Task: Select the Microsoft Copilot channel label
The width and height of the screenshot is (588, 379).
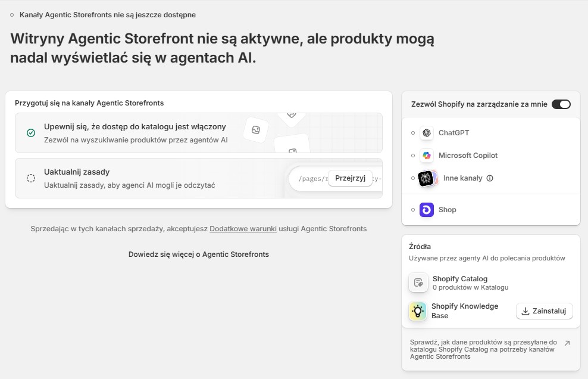Action: pyautogui.click(x=468, y=156)
